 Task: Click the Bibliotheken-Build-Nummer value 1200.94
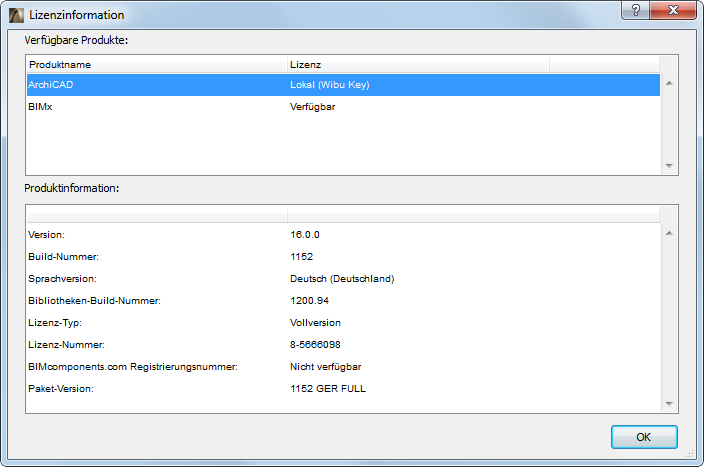click(x=309, y=301)
